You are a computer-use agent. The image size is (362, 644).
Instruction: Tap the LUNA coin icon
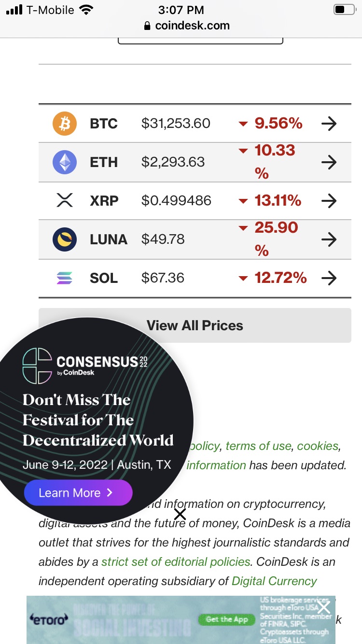pos(65,239)
